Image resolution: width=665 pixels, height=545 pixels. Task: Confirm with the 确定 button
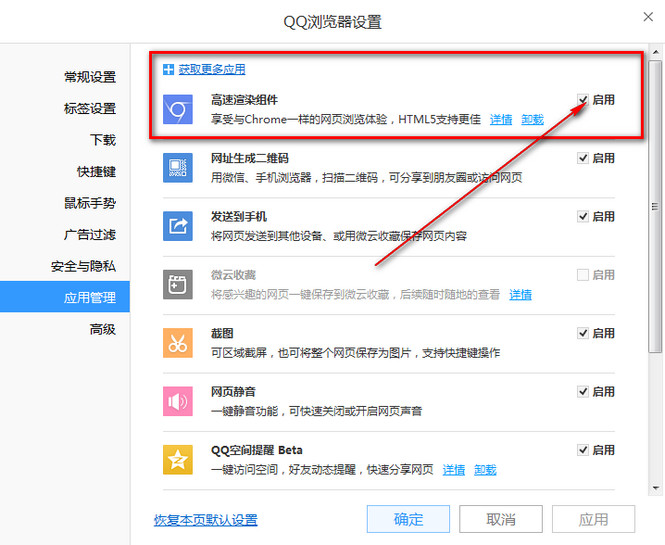408,519
